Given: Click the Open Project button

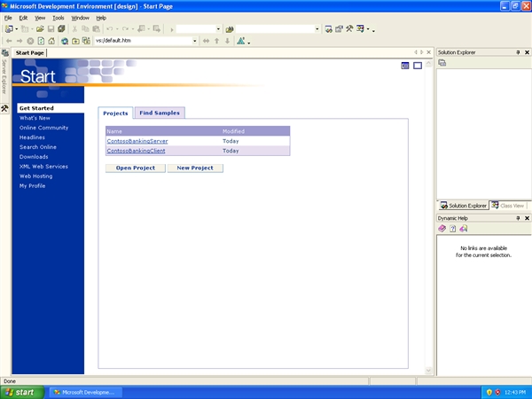Looking at the screenshot, I should coord(136,168).
